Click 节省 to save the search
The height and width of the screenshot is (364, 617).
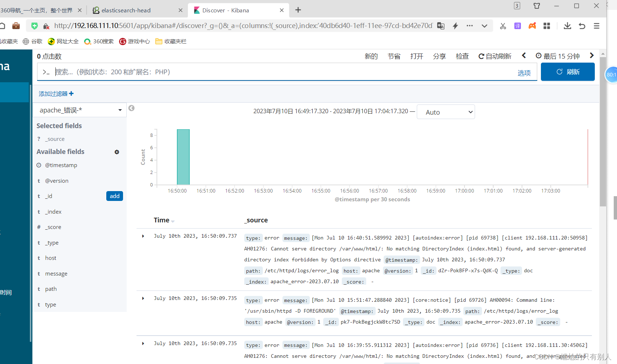(394, 56)
